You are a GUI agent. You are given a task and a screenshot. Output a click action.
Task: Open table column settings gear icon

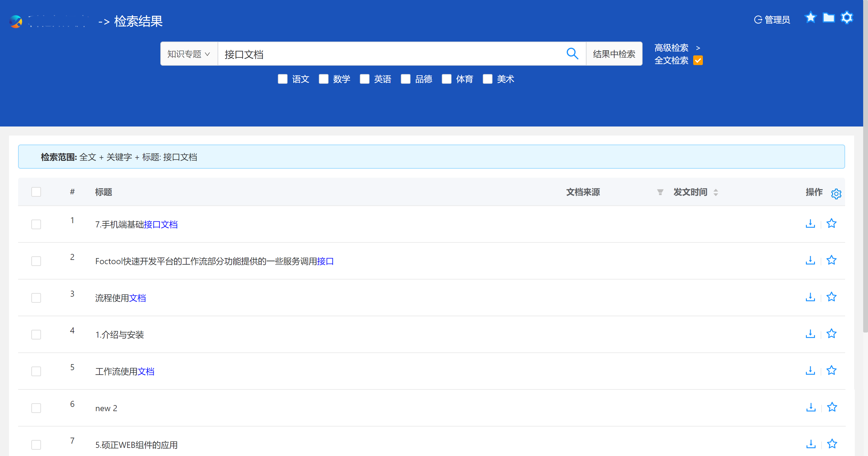pos(836,194)
